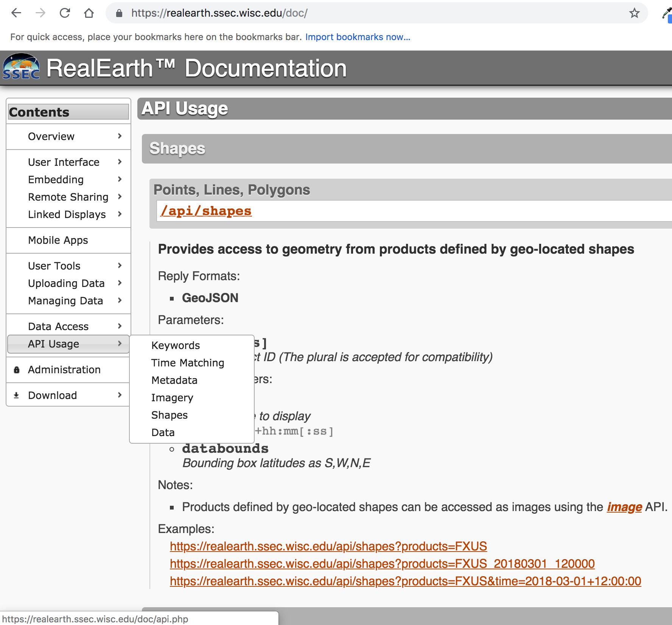The height and width of the screenshot is (625, 672).
Task: Open the User Interface contents item
Action: tap(68, 162)
